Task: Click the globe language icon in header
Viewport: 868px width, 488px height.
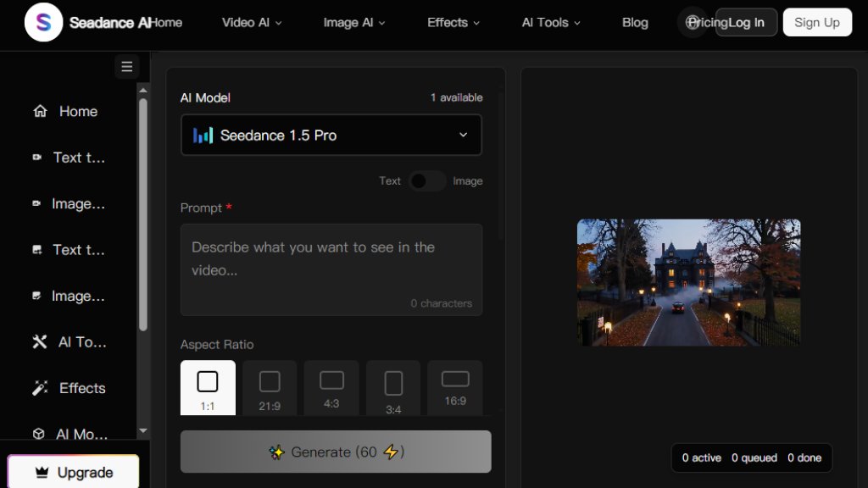Action: tap(693, 23)
